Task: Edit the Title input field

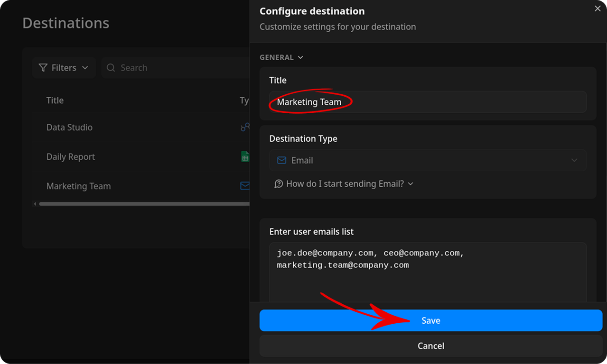Action: [x=428, y=102]
